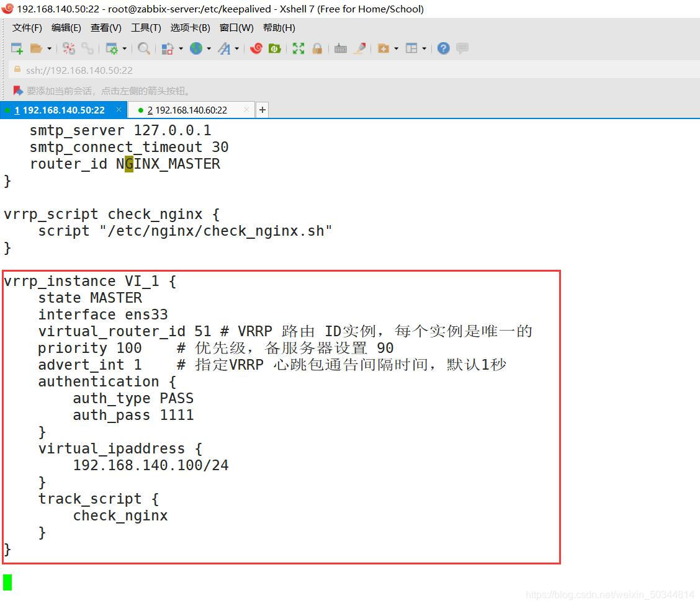700x606 pixels.
Task: Expand the layout panes dropdown arrow
Action: pos(424,48)
